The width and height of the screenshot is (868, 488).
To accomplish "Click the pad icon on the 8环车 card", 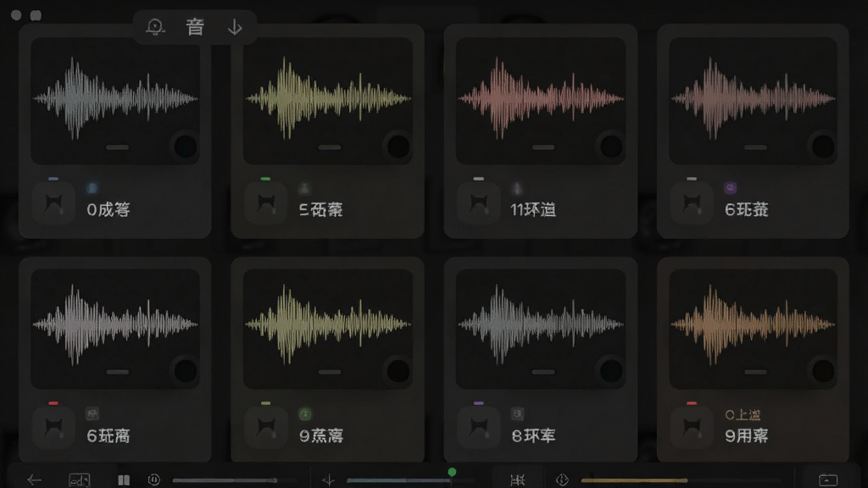I will point(478,427).
